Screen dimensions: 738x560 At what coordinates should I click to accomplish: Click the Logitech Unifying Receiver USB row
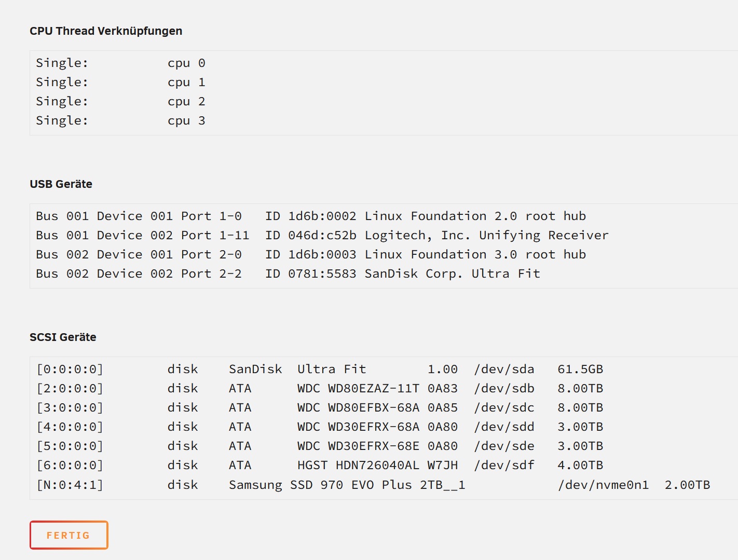pos(322,236)
